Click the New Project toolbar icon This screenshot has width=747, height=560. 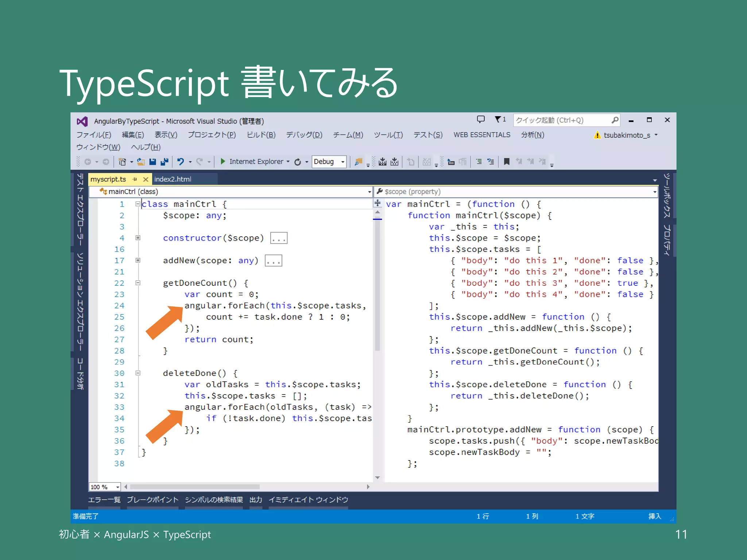[122, 162]
